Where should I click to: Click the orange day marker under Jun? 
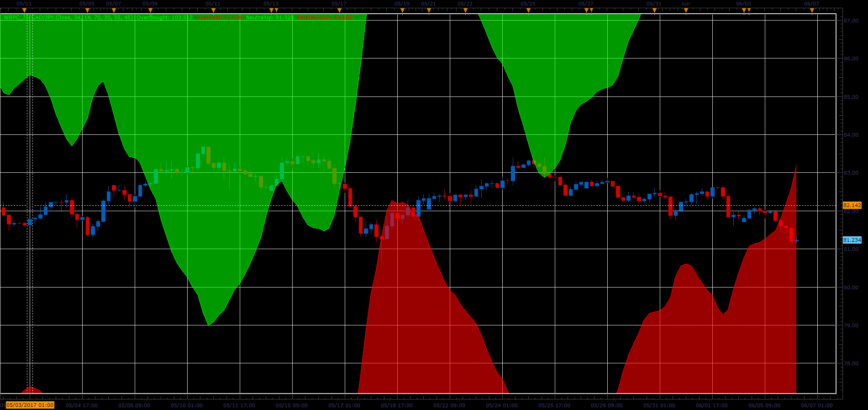pos(686,10)
